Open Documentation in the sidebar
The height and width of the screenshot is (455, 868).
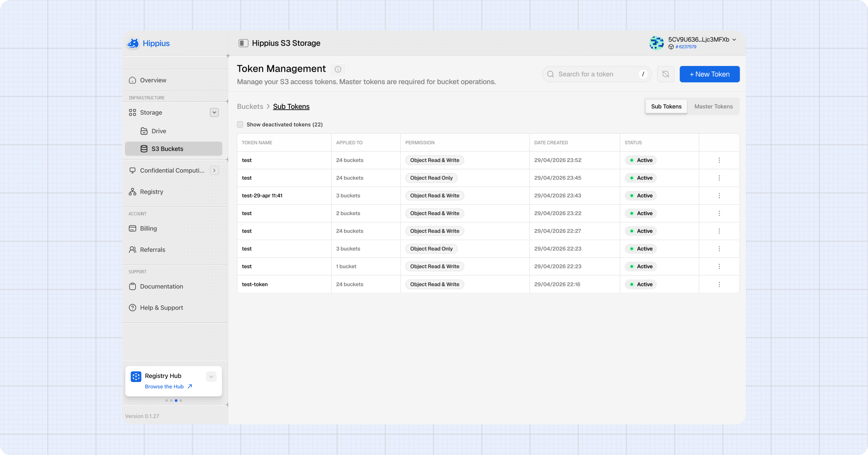(x=173, y=286)
